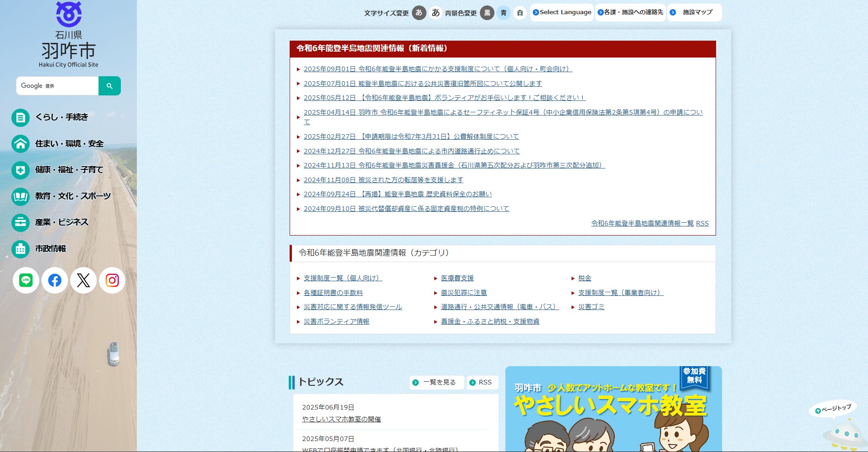Screen dimensions: 868x452
Task: Click the UFO page-top icon
Action: click(x=845, y=434)
